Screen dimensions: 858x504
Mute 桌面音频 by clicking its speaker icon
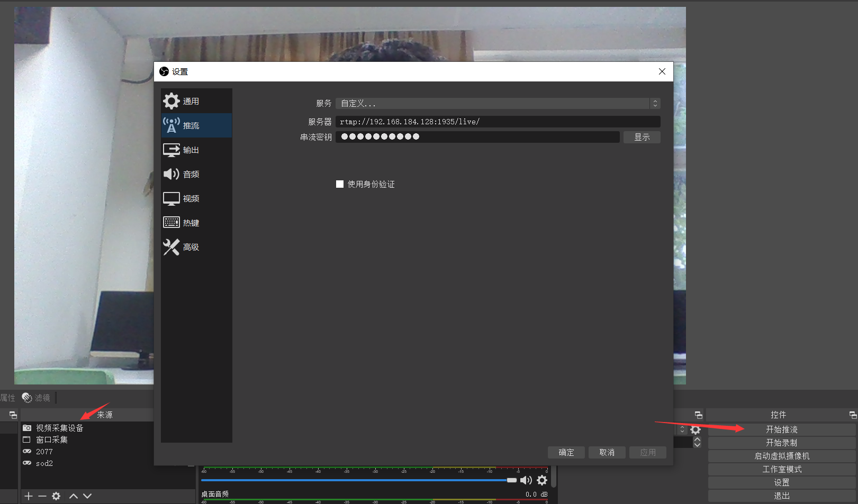tap(526, 480)
